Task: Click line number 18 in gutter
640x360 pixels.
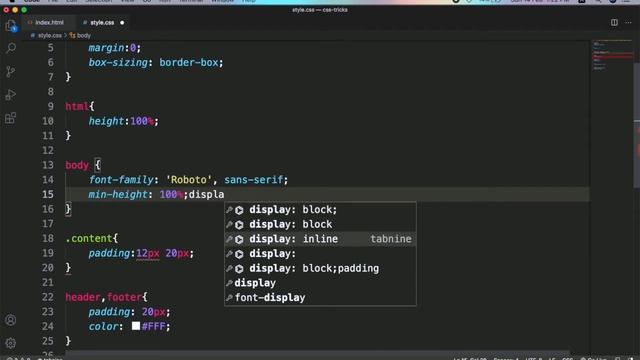Action: (48, 238)
